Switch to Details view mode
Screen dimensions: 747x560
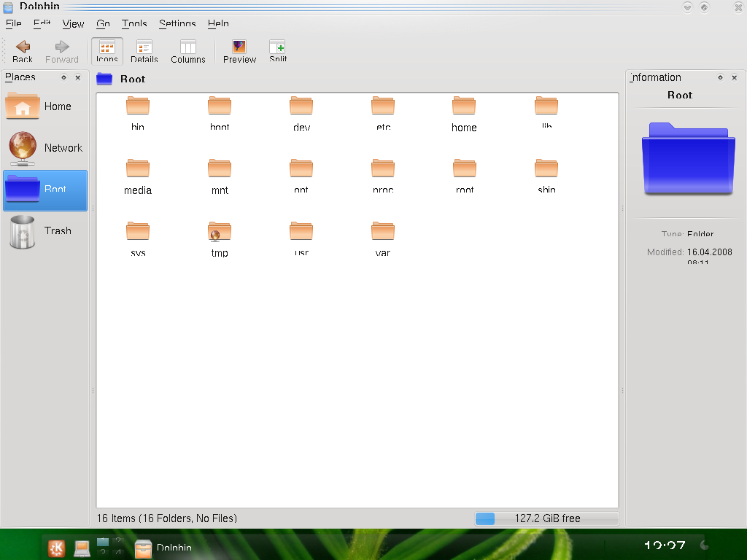click(144, 47)
